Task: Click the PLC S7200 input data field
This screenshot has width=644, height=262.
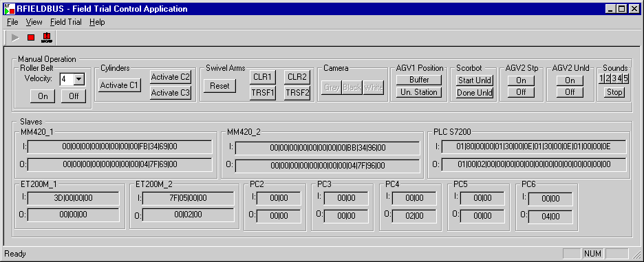Action: (534, 146)
